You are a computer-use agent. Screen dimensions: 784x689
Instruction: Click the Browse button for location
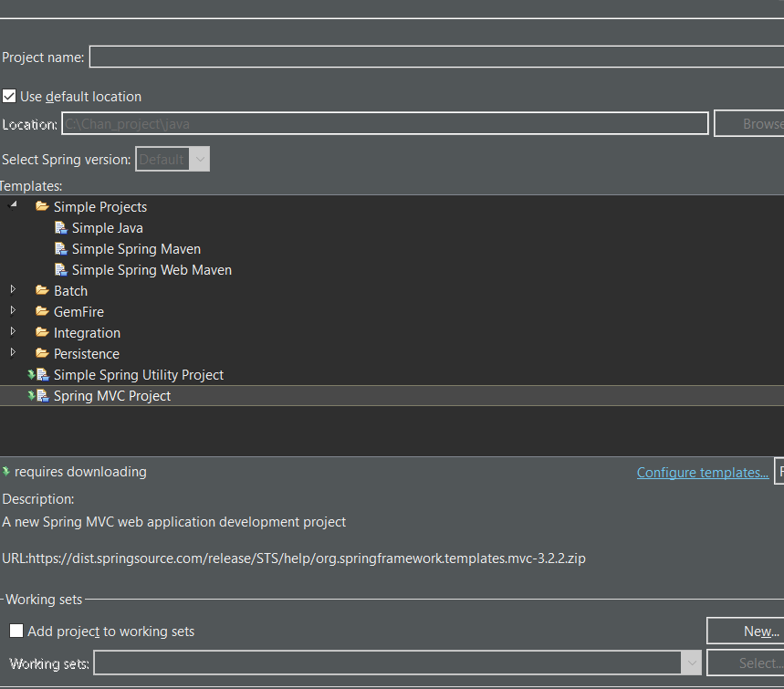point(748,123)
